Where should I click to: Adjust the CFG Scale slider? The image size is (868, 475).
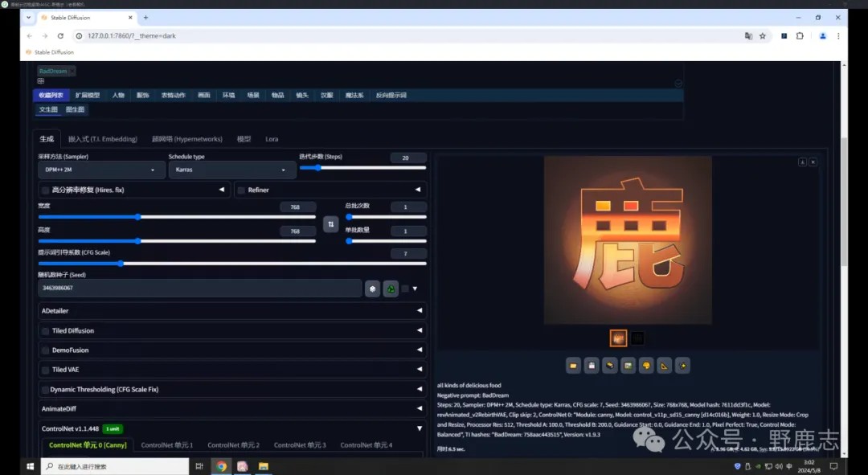(x=232, y=264)
